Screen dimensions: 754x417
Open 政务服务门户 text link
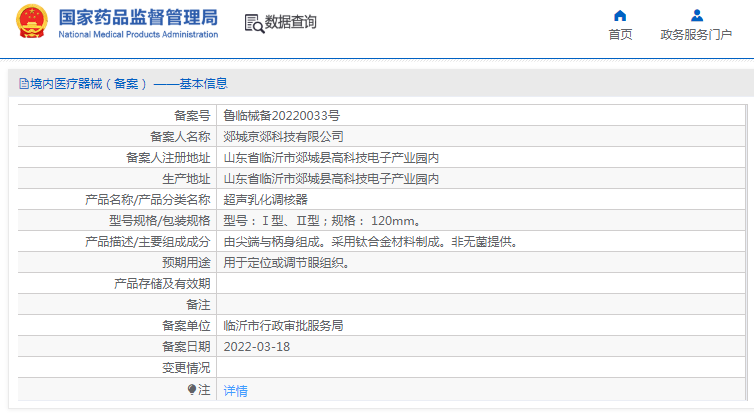click(696, 35)
